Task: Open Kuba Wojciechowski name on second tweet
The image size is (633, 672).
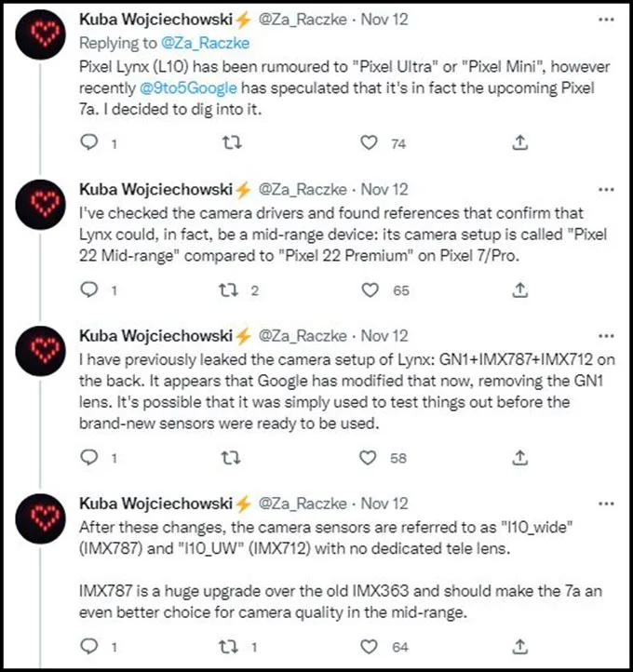Action: (x=156, y=189)
